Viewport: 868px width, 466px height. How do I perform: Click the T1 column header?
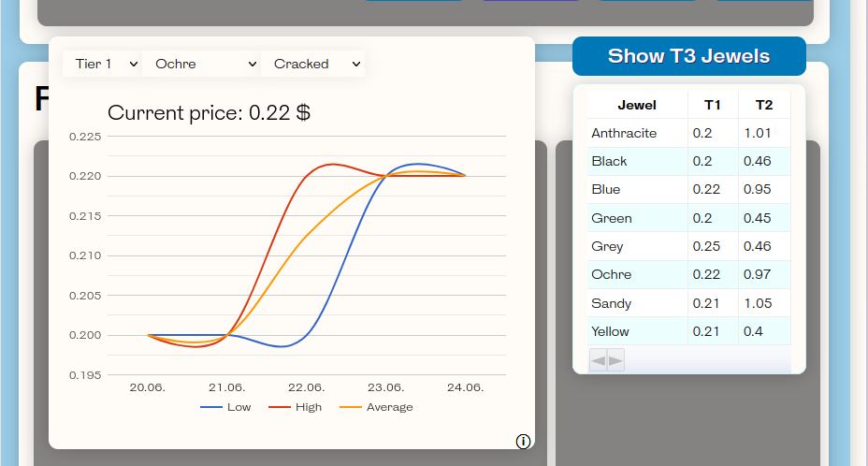click(713, 105)
